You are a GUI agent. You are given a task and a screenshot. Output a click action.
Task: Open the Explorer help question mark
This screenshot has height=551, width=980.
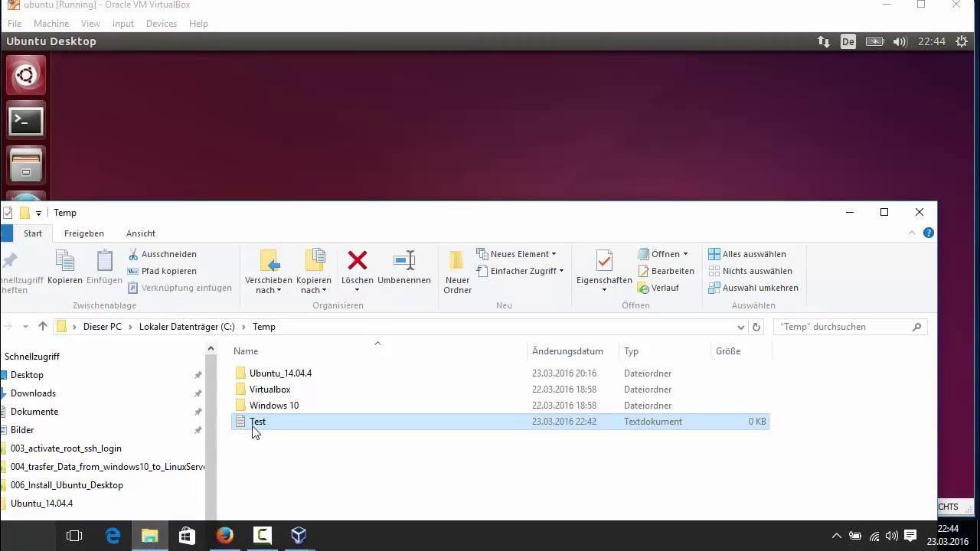pyautogui.click(x=929, y=233)
